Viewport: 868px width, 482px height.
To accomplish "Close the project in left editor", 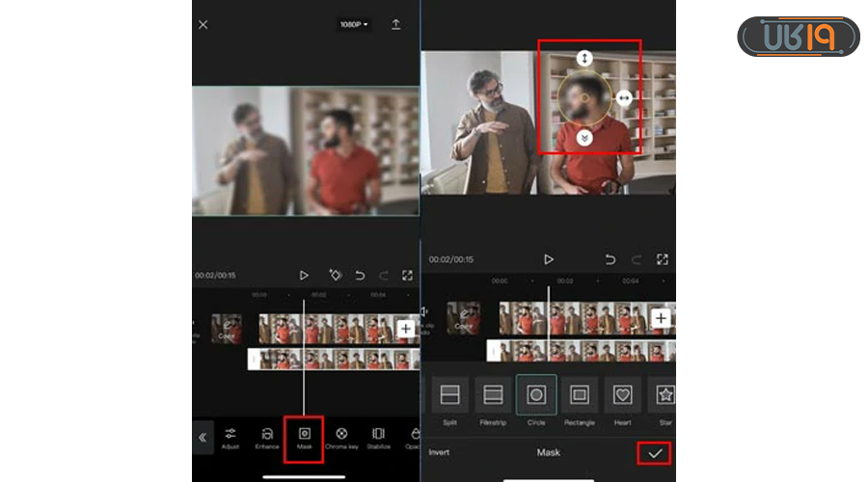I will click(203, 24).
